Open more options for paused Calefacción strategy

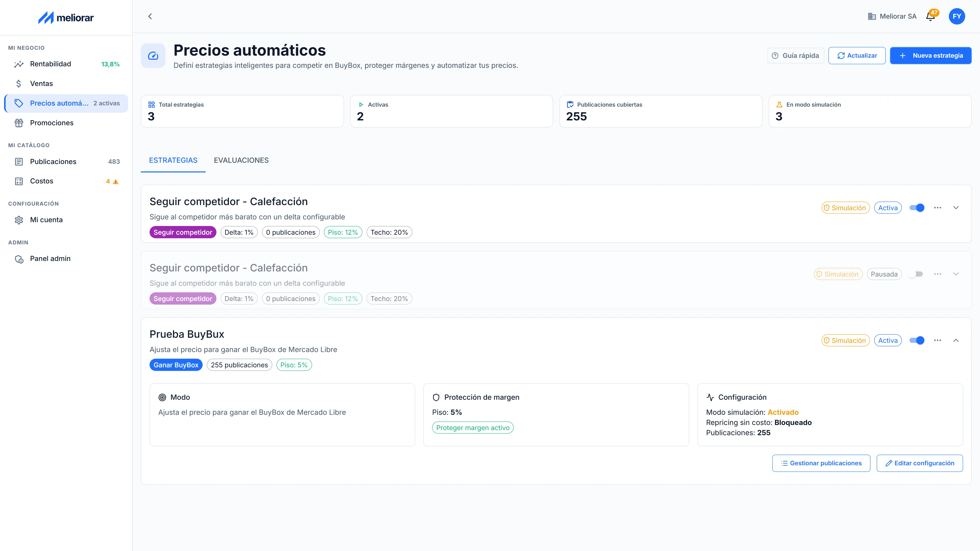(x=937, y=274)
